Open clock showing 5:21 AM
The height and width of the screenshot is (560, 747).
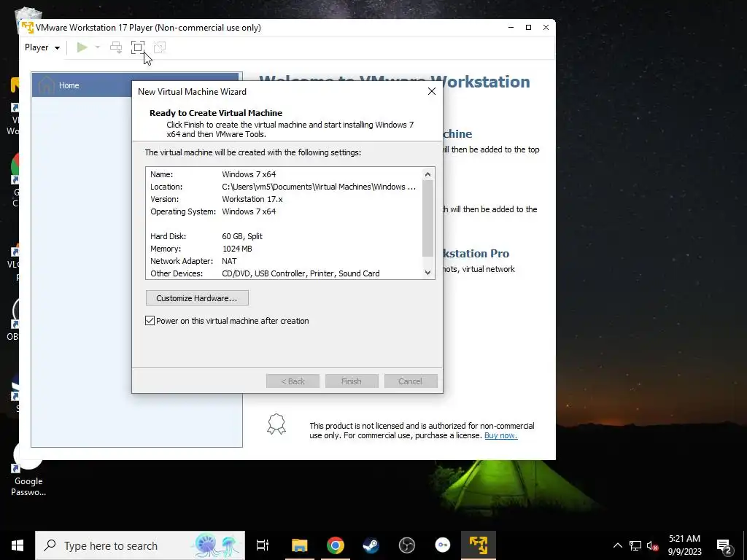pyautogui.click(x=684, y=545)
